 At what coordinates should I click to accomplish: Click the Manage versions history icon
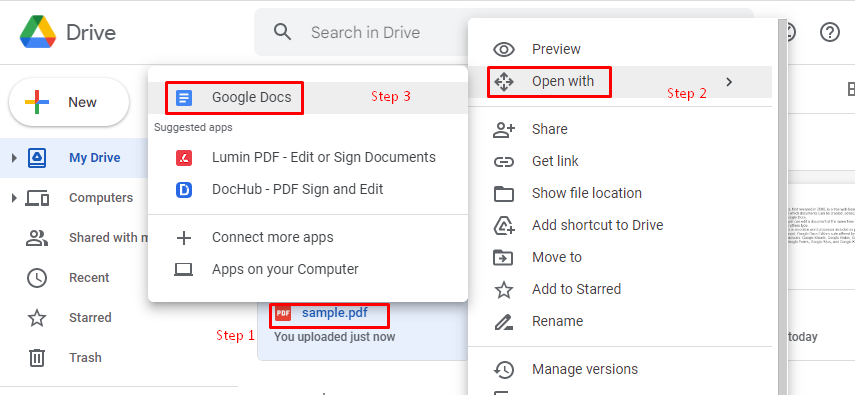(504, 370)
